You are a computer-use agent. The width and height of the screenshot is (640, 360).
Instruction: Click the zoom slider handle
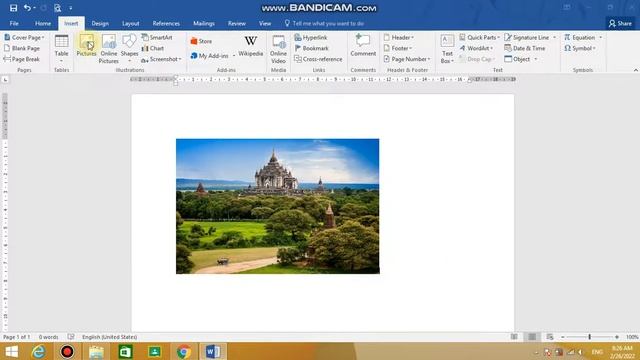point(589,337)
